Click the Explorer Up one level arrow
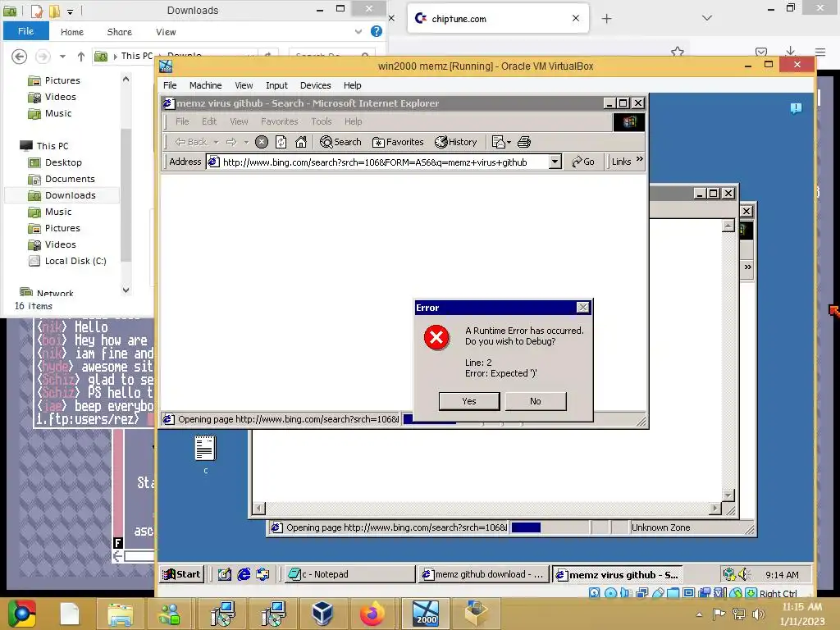 pos(81,56)
